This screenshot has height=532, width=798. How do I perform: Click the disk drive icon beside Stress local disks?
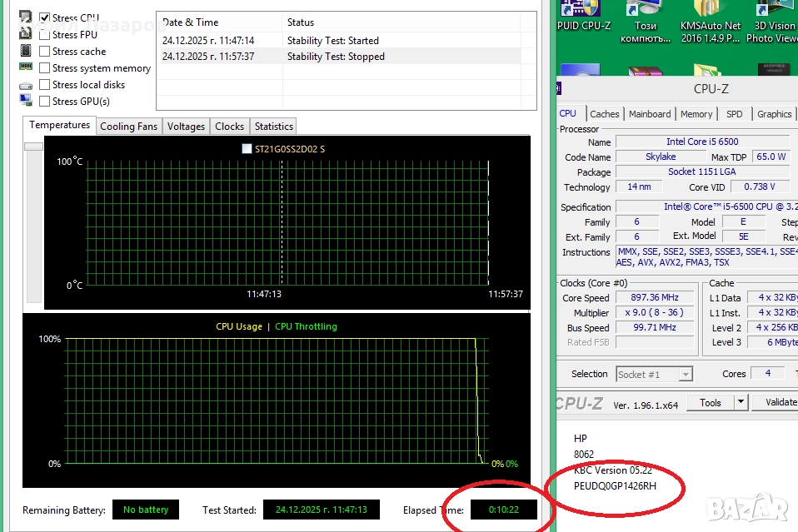pyautogui.click(x=26, y=85)
